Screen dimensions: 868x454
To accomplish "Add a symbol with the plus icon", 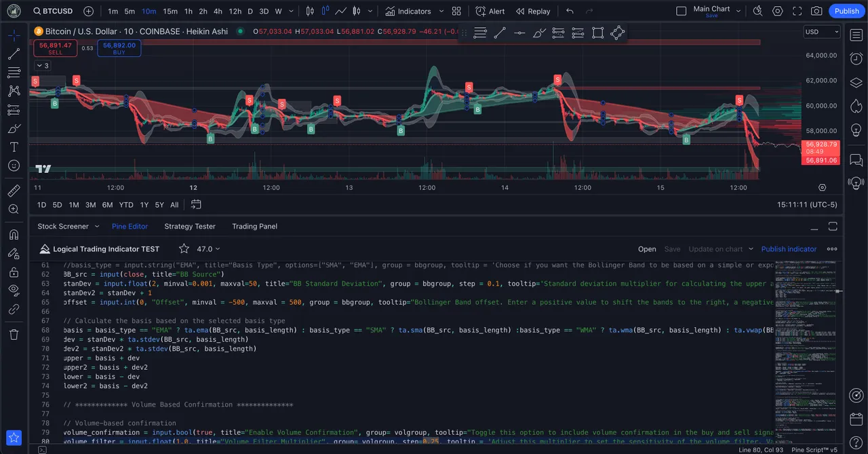I will coord(89,11).
